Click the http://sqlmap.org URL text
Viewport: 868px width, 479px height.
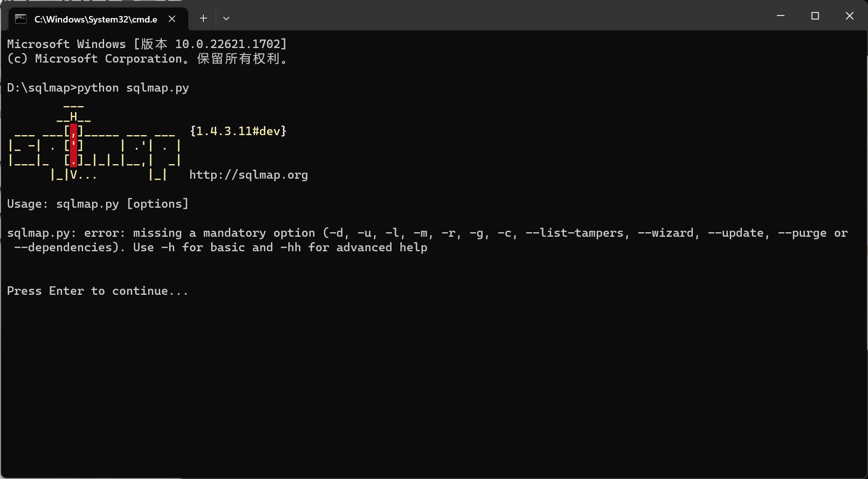click(x=248, y=175)
